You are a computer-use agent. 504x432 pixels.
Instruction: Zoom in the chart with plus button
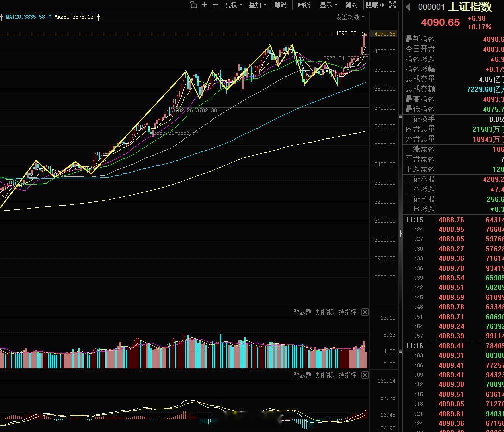(x=204, y=5)
